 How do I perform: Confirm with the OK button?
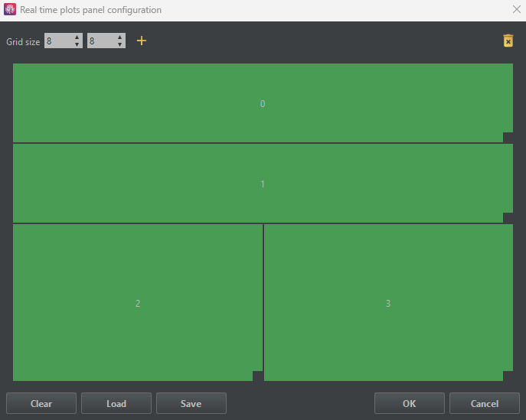click(410, 403)
